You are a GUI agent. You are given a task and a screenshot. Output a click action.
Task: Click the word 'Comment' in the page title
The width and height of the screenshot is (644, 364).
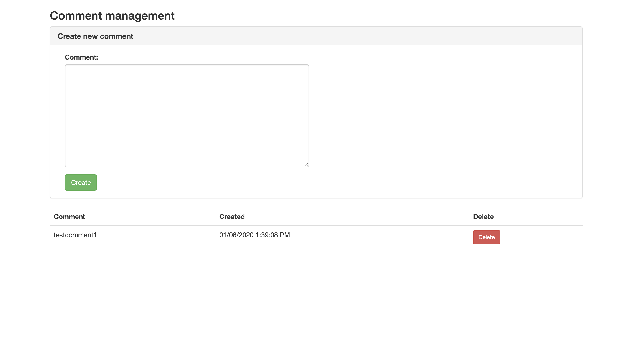(x=76, y=16)
